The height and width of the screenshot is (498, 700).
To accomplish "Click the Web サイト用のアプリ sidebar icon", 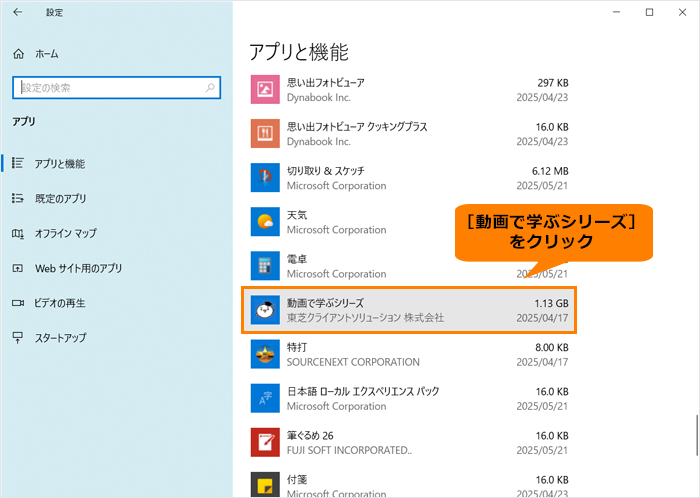I will [x=18, y=268].
